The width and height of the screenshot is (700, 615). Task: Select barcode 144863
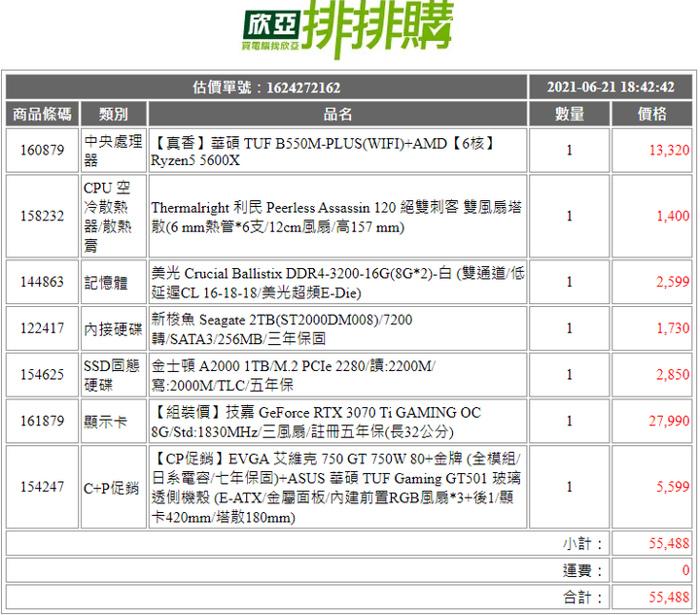[x=43, y=282]
